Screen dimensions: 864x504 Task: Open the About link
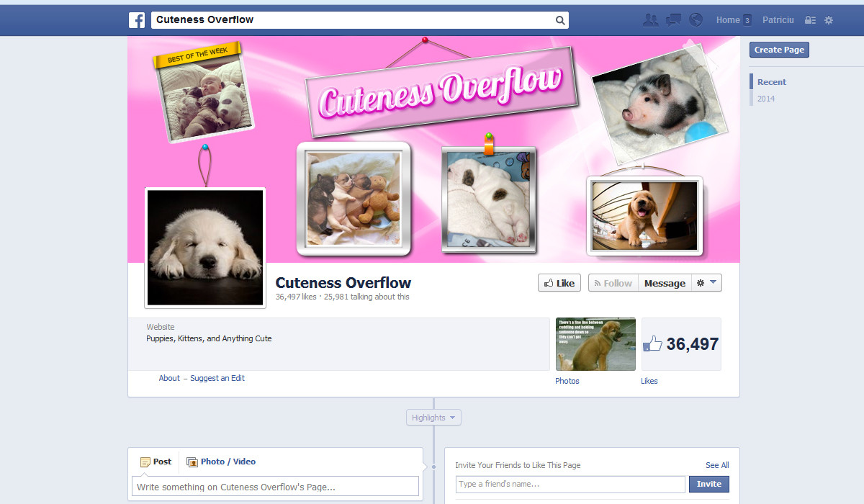click(169, 378)
